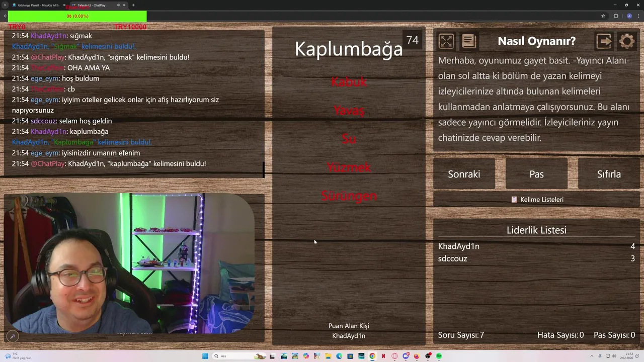The image size is (644, 362).
Task: Click the forbidden word Kabuk
Action: [349, 81]
